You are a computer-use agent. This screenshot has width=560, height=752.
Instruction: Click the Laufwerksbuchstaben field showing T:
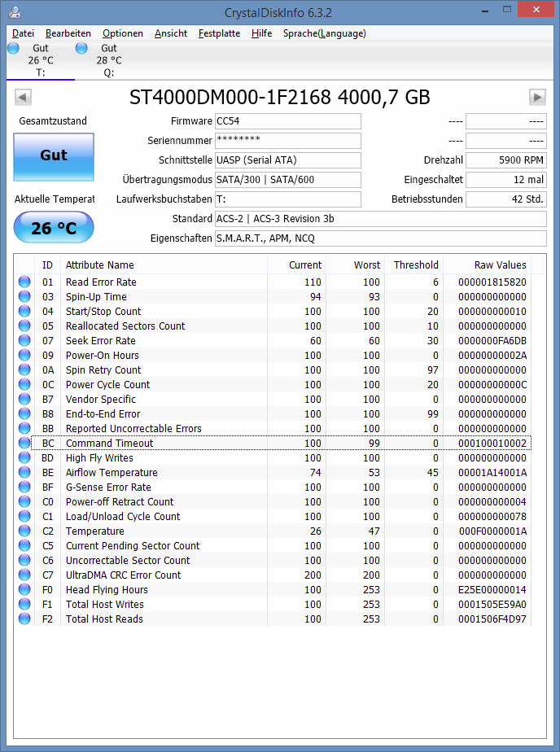tap(287, 199)
